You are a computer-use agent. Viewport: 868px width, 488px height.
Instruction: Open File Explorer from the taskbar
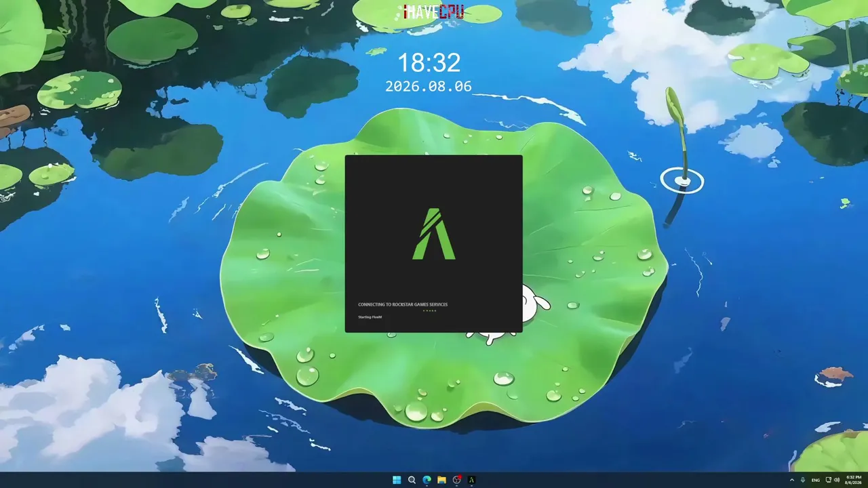coord(441,480)
